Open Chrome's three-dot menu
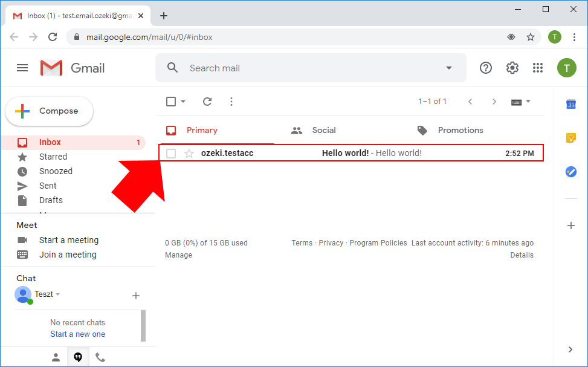 [574, 37]
